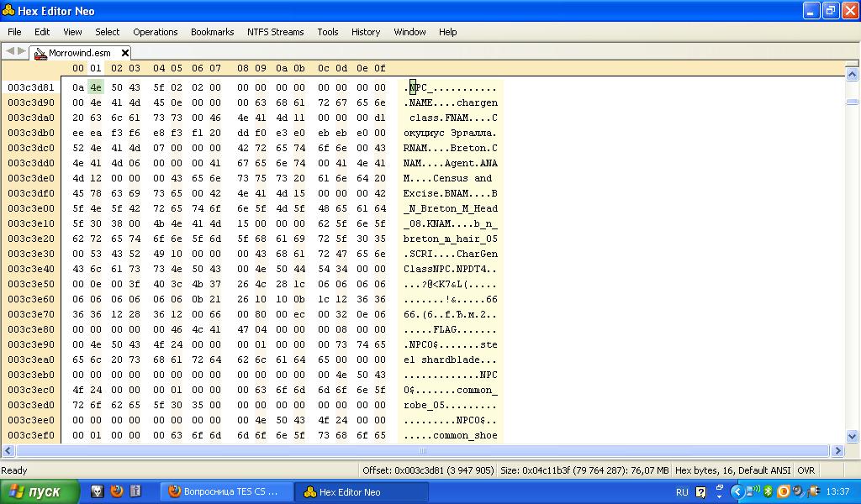Click the tab scroll right arrow
The height and width of the screenshot is (504, 861).
pyautogui.click(x=21, y=52)
